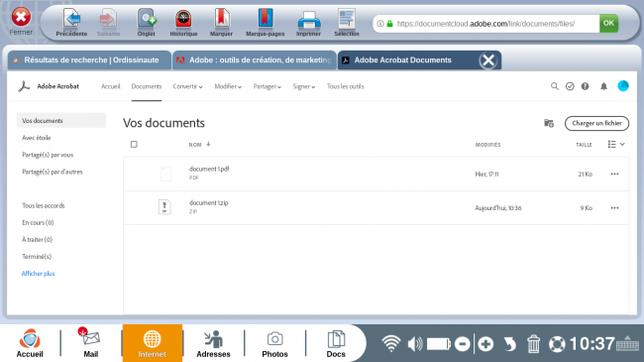Open Partagé(s) par vous
The image size is (644, 362).
click(48, 155)
